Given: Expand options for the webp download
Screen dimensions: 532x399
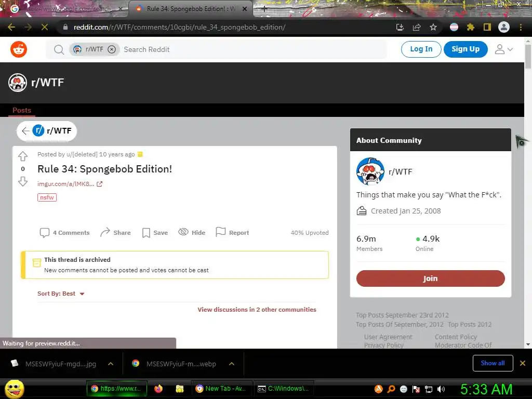Looking at the screenshot, I should [x=232, y=364].
